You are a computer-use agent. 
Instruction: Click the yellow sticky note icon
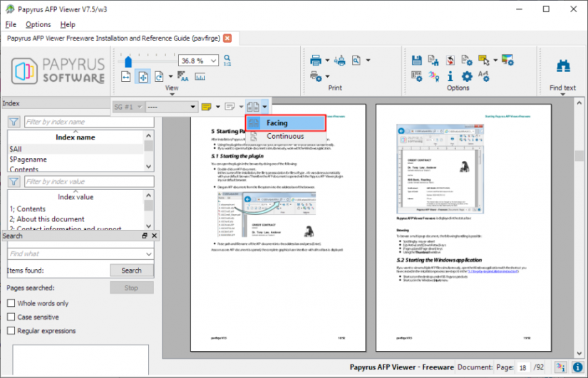(x=205, y=107)
